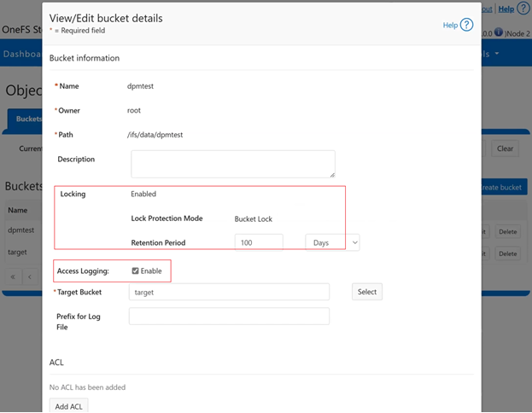Viewport: 532px width, 413px height.
Task: Delete the target bucket row
Action: [508, 253]
